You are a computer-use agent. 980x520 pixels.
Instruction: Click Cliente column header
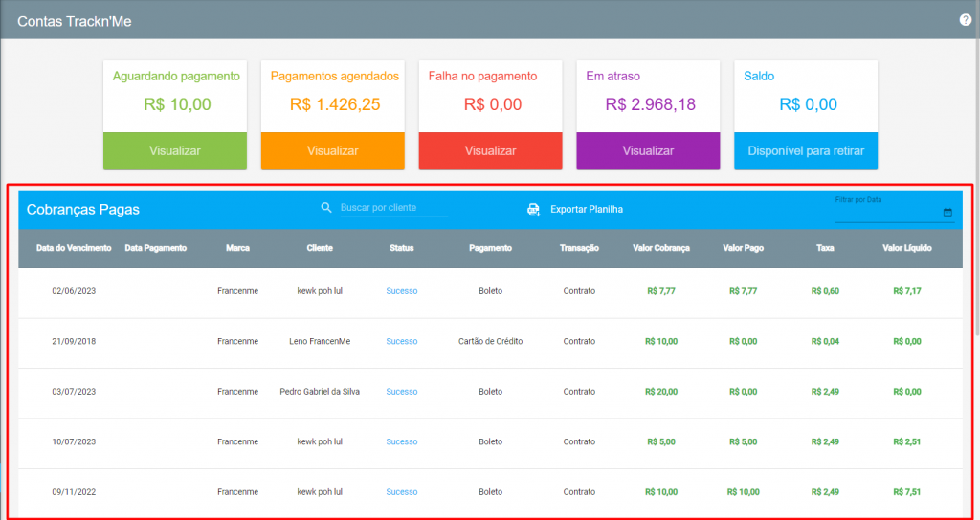pyautogui.click(x=320, y=248)
